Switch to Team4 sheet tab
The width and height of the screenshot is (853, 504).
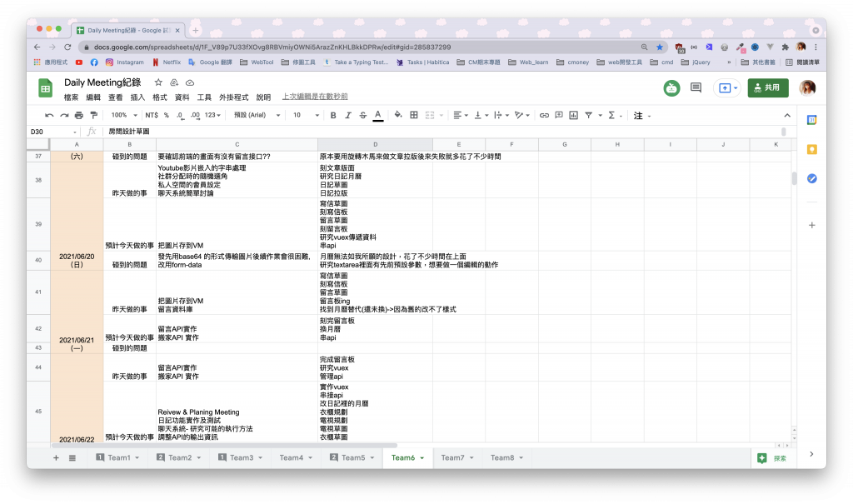click(292, 457)
